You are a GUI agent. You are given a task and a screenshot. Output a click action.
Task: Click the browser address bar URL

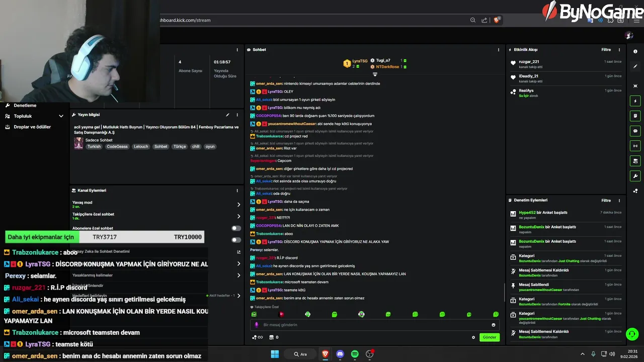coord(185,20)
